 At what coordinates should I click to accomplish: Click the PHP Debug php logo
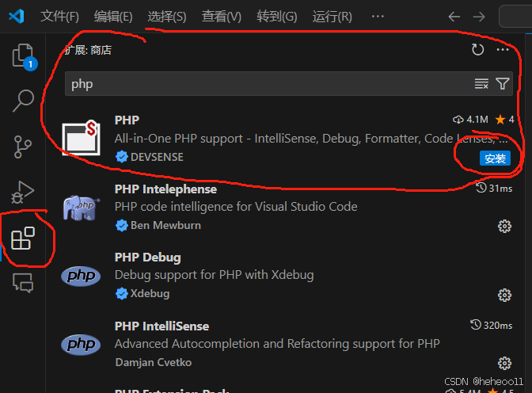click(x=81, y=277)
